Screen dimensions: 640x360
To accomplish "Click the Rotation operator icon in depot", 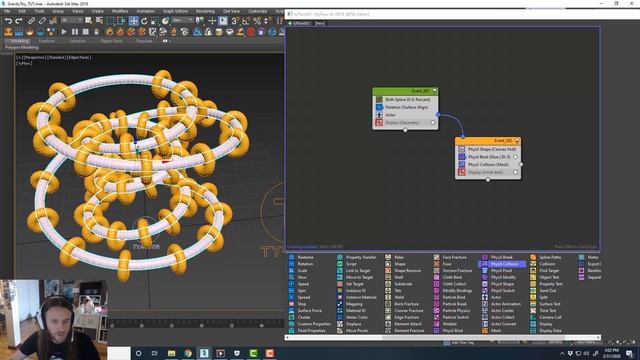I will click(x=291, y=264).
